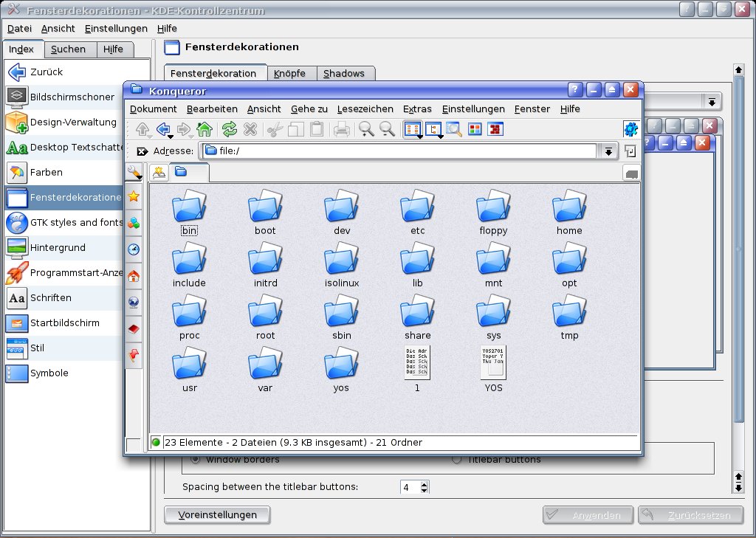756x538 pixels.
Task: Click the Cut scissors icon
Action: pyautogui.click(x=275, y=129)
